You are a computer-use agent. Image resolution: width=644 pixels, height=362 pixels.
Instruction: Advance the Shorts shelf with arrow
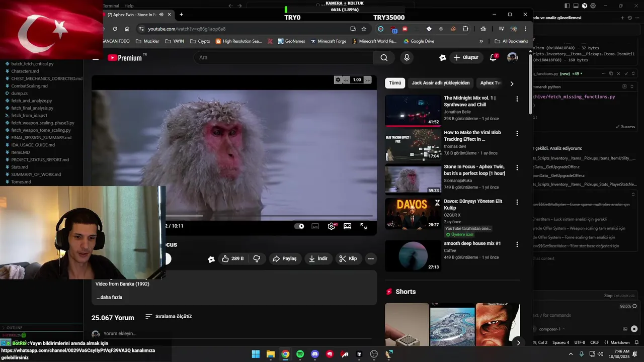[x=518, y=343]
